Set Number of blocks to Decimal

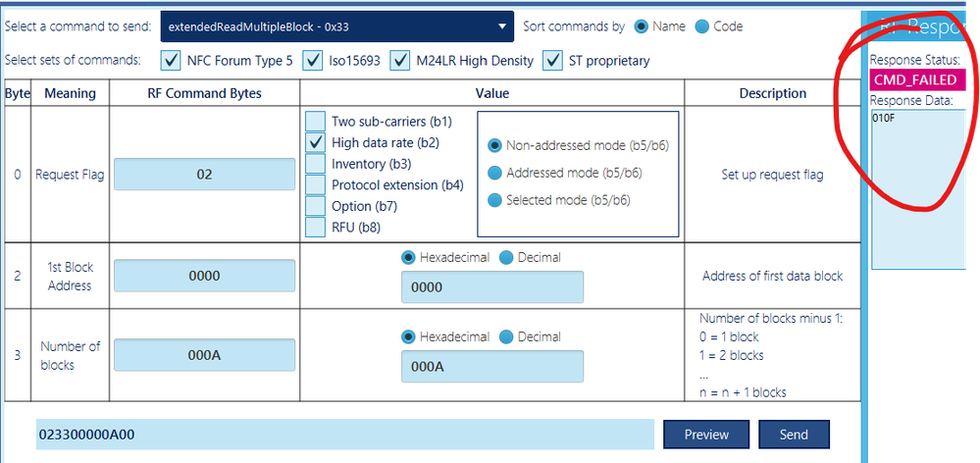point(506,336)
